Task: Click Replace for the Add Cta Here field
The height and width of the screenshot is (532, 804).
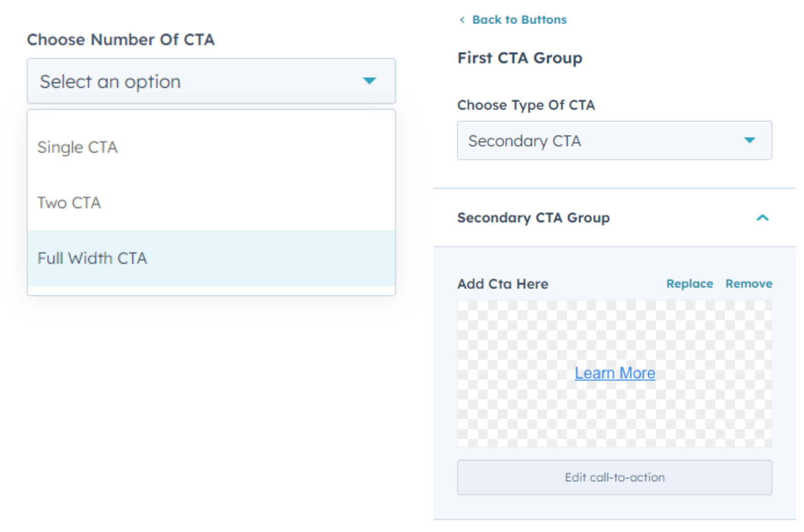Action: click(x=689, y=284)
